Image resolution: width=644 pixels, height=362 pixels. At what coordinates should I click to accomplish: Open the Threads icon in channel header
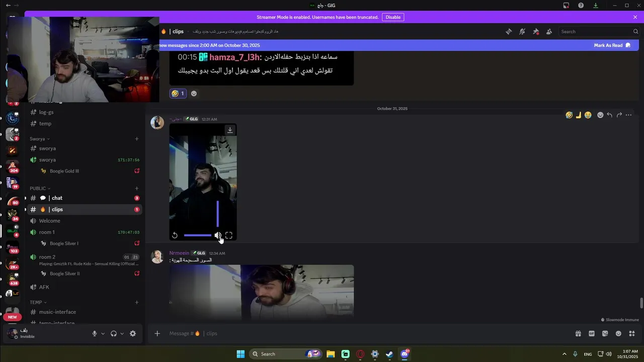(509, 32)
